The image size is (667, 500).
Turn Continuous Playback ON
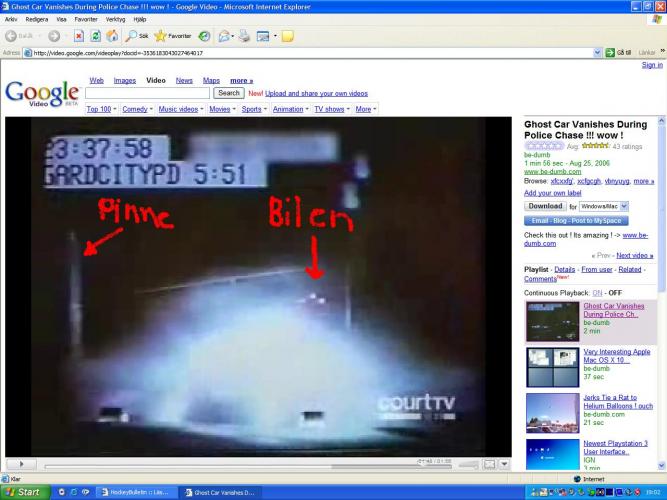tap(597, 293)
